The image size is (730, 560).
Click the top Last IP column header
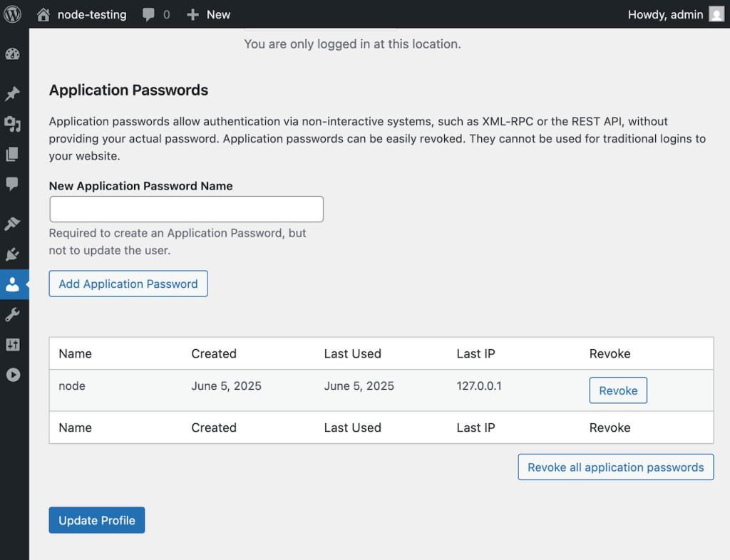475,353
